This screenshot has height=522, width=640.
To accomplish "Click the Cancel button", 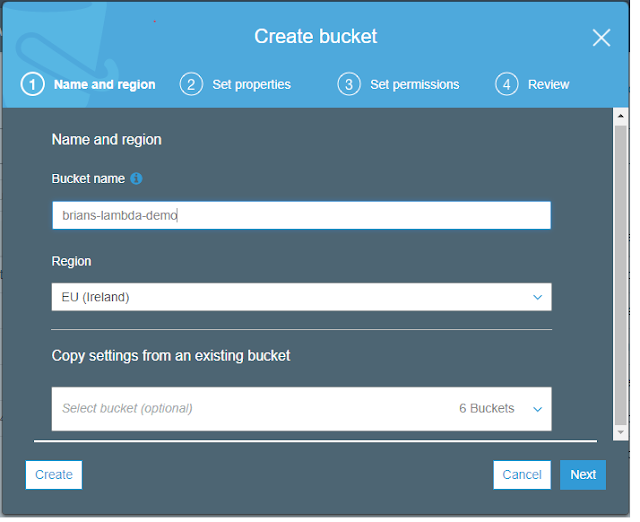I will (522, 475).
